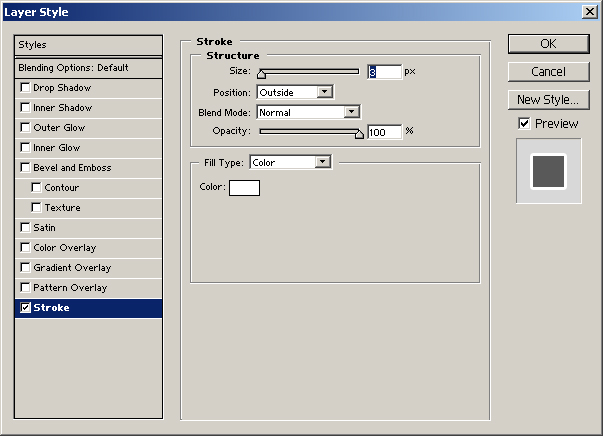
Task: Select the Styles entry in the list
Action: [x=88, y=45]
